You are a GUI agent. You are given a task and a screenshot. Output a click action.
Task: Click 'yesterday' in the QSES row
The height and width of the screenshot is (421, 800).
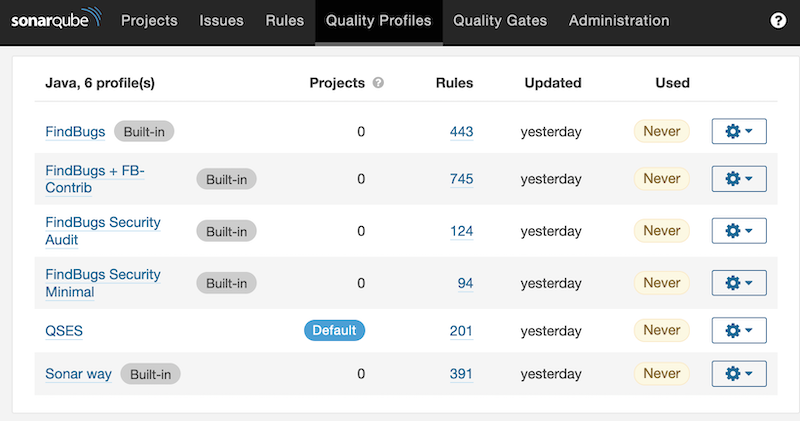coord(551,331)
